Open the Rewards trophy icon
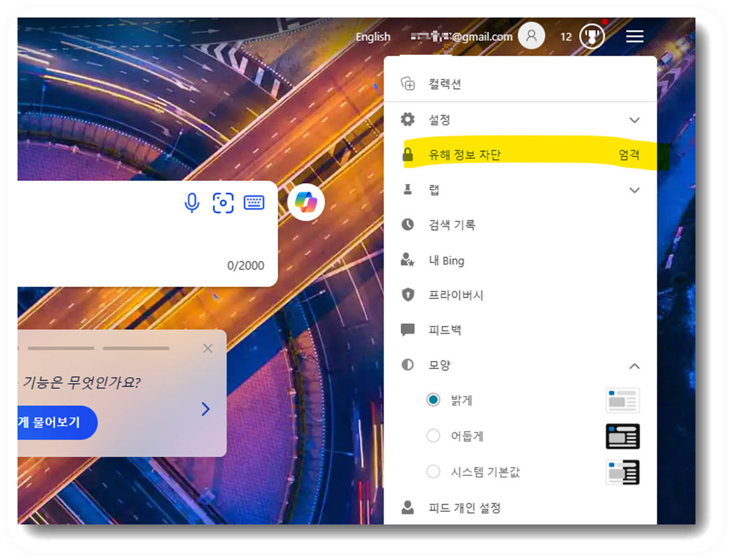Image resolution: width=731 pixels, height=560 pixels. point(592,37)
